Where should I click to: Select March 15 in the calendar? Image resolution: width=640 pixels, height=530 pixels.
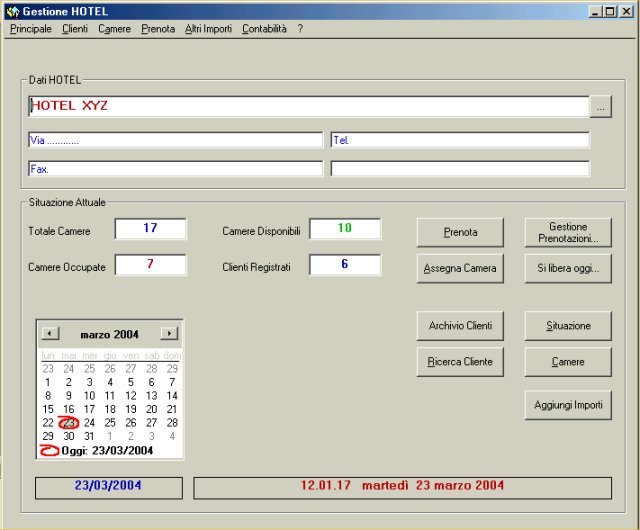48,409
